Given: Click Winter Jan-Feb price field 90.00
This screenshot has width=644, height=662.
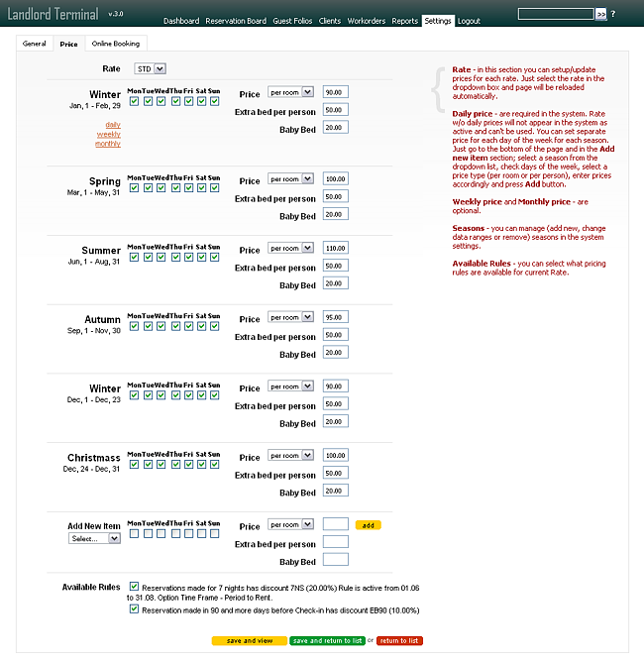Looking at the screenshot, I should [x=336, y=92].
